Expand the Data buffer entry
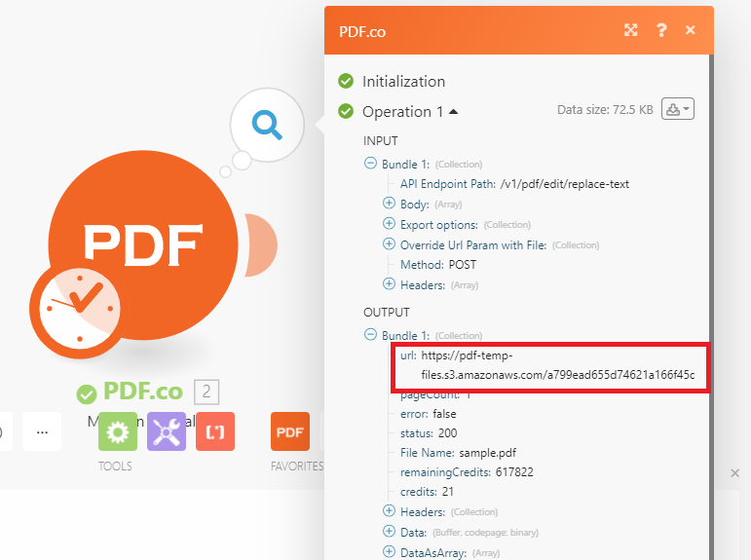The height and width of the screenshot is (560, 751). coord(389,531)
